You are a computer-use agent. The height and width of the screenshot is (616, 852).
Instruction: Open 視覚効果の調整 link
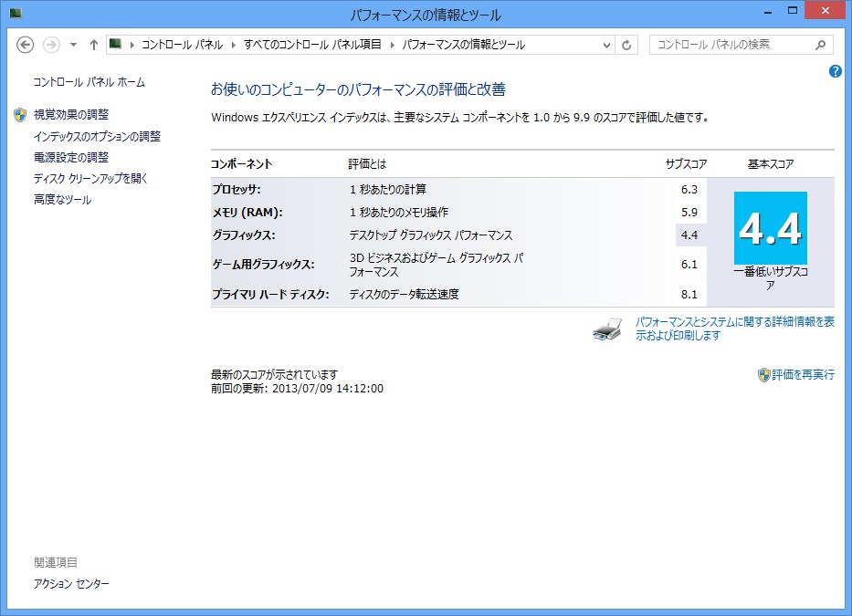point(71,115)
